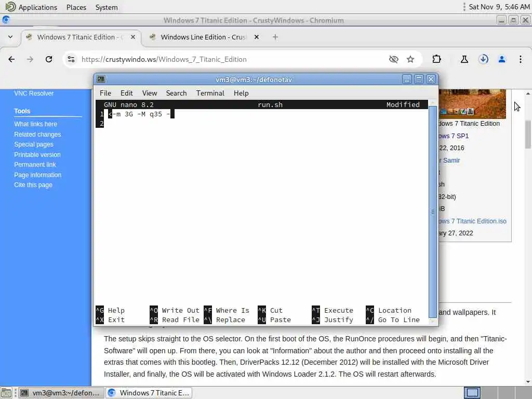Image resolution: width=532 pixels, height=399 pixels.
Task: Click the workspace switcher first workspace
Action: tap(472, 393)
